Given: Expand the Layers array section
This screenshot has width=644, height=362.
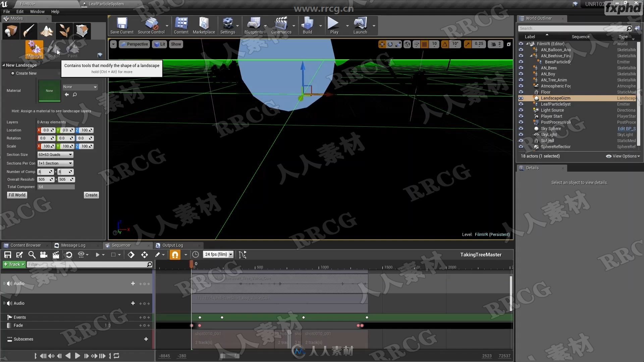Looking at the screenshot, I should point(4,122).
